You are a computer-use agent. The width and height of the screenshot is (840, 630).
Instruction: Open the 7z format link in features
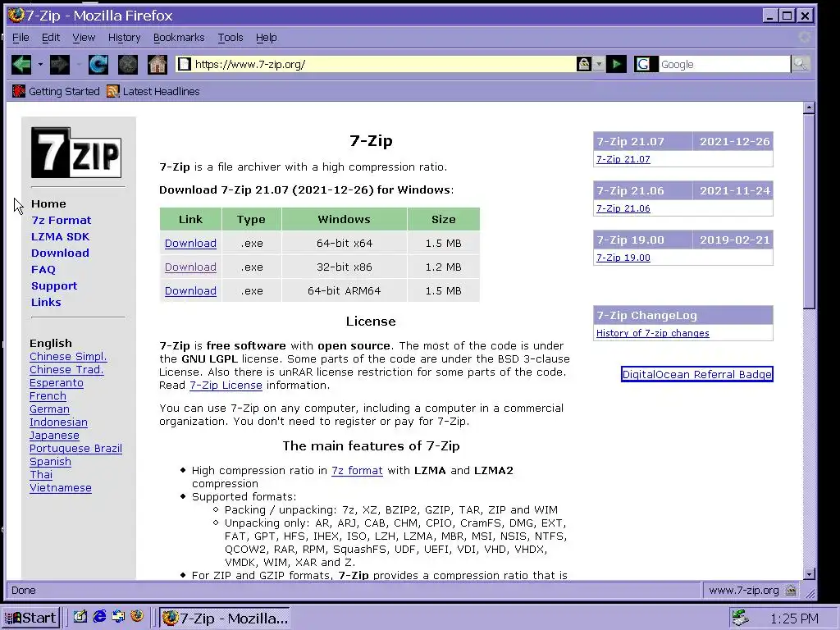pyautogui.click(x=357, y=470)
